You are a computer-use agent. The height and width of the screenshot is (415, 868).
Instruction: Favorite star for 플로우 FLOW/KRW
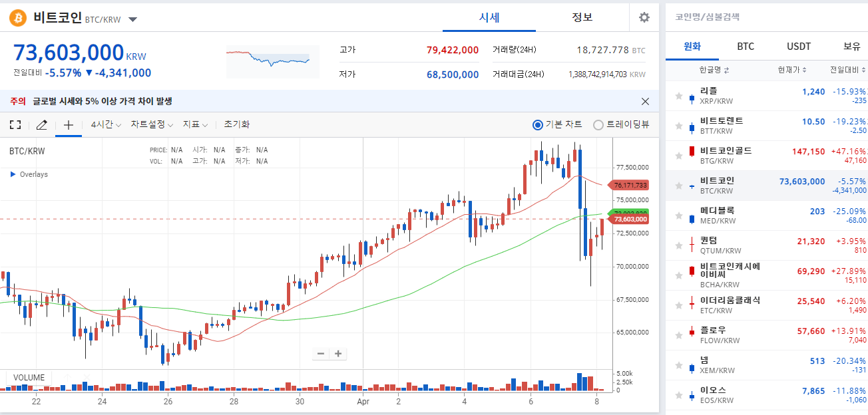coord(679,335)
